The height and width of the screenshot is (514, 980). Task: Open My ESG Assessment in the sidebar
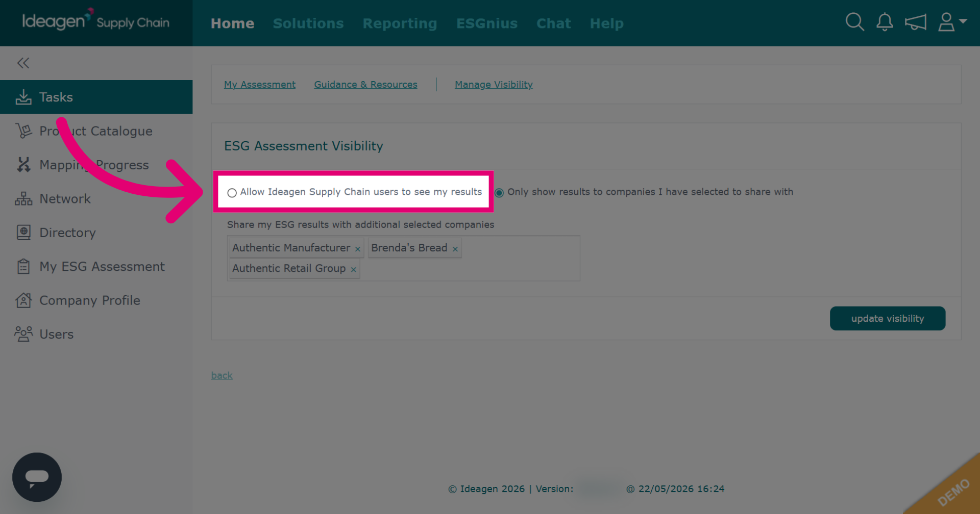(96, 267)
